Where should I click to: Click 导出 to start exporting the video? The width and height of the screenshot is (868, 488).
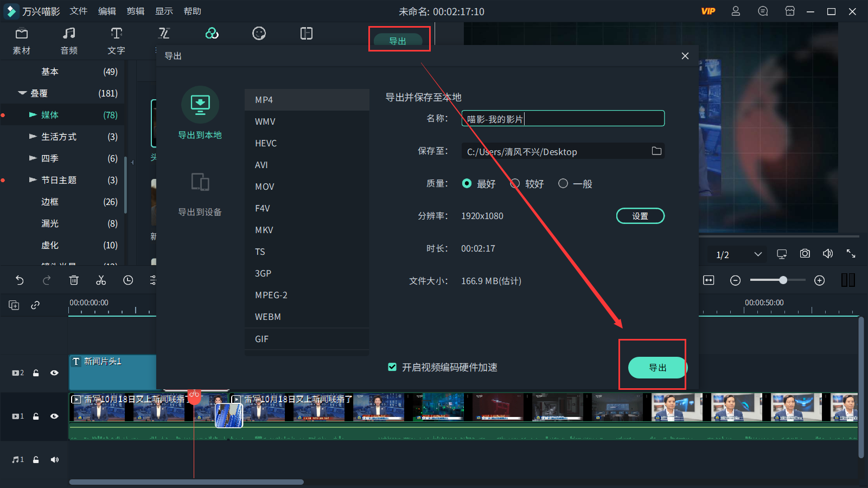point(656,368)
